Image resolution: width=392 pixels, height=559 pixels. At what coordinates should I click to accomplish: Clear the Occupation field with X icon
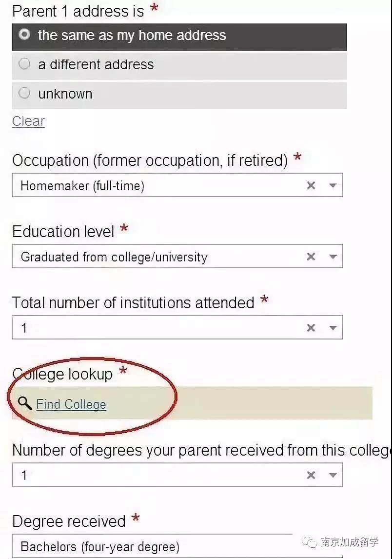point(311,185)
